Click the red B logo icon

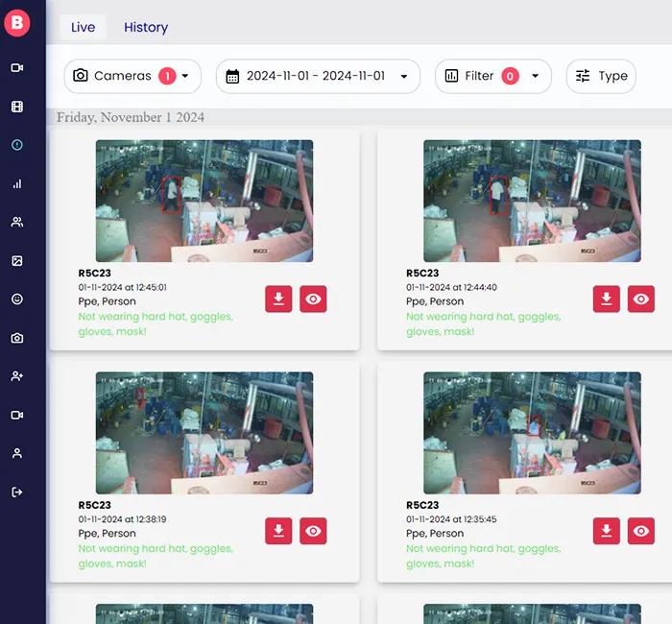coord(17,23)
